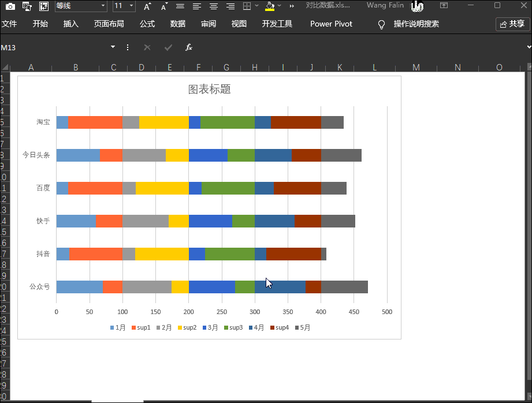Click the 3月 legend entry
Image resolution: width=532 pixels, height=403 pixels.
210,327
